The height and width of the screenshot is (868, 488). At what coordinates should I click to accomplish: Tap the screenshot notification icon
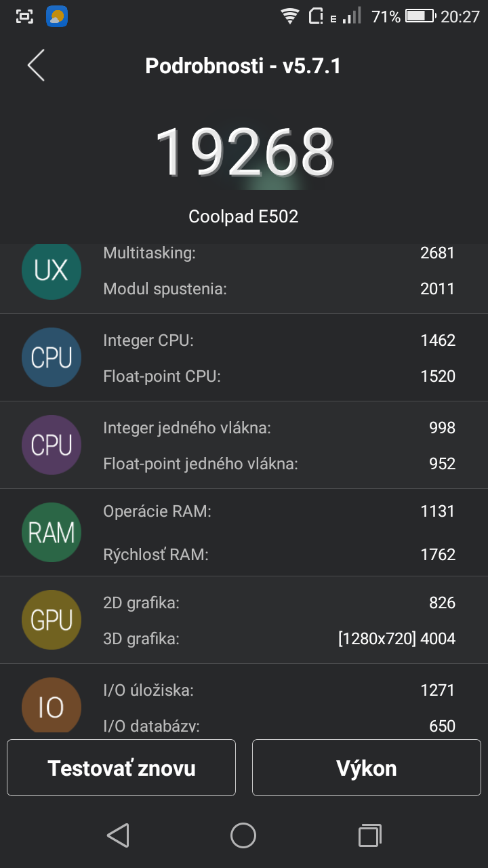tap(24, 16)
